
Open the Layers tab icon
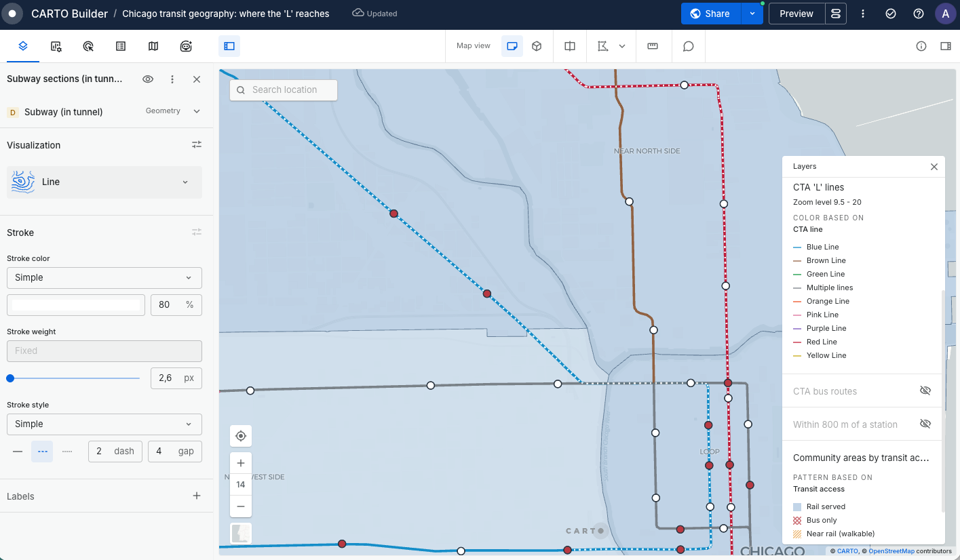pos(23,46)
